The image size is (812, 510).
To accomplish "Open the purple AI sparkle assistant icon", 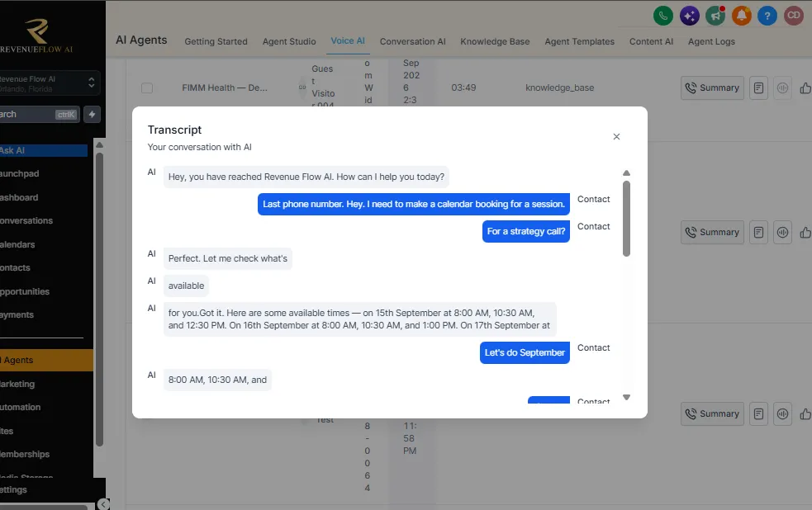I will pyautogui.click(x=689, y=16).
